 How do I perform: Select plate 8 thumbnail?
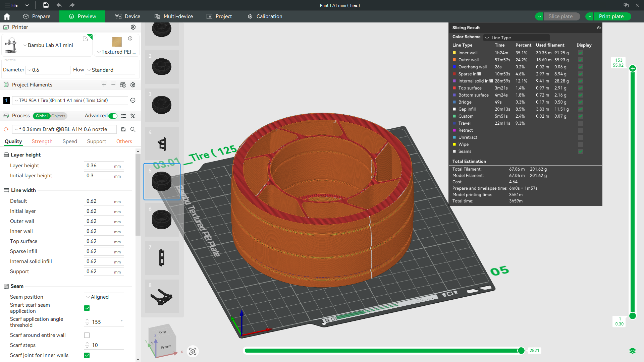pos(162,296)
